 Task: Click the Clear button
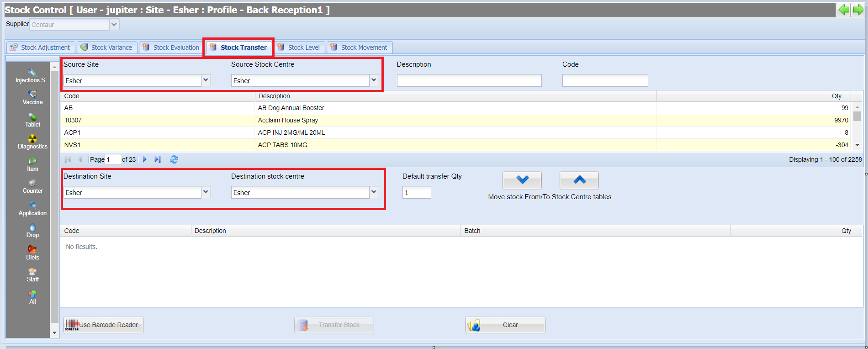(x=505, y=325)
